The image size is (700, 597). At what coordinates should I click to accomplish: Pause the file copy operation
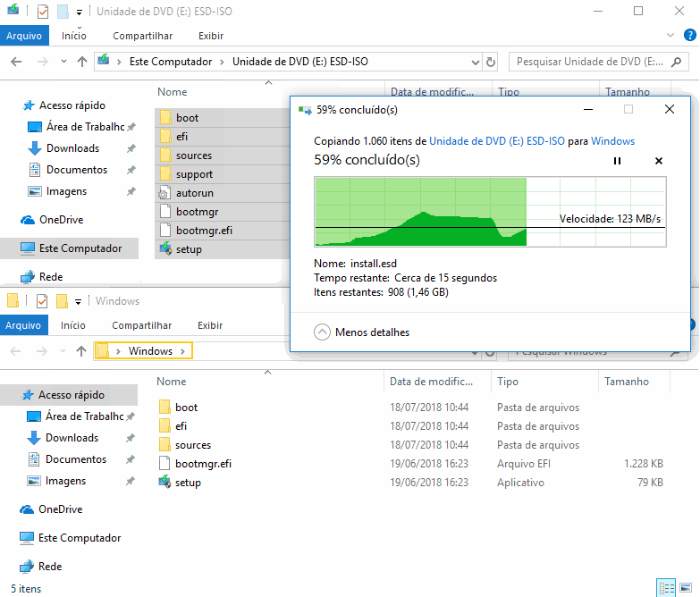[617, 161]
